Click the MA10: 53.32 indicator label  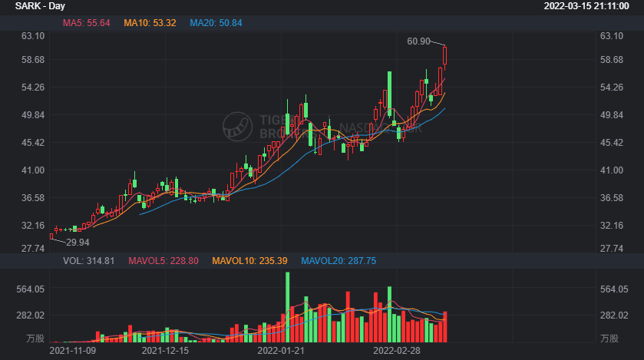coord(150,23)
